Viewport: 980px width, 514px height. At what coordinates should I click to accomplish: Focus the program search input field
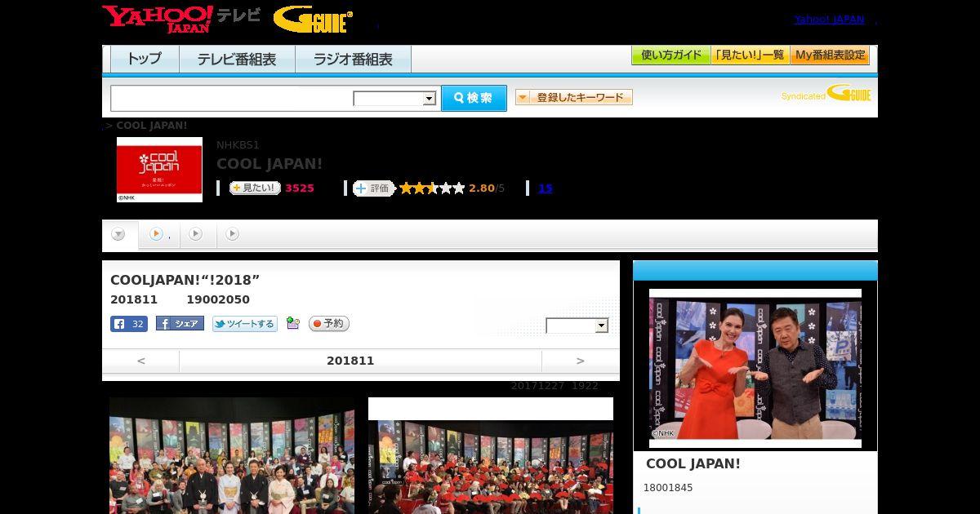coord(231,98)
